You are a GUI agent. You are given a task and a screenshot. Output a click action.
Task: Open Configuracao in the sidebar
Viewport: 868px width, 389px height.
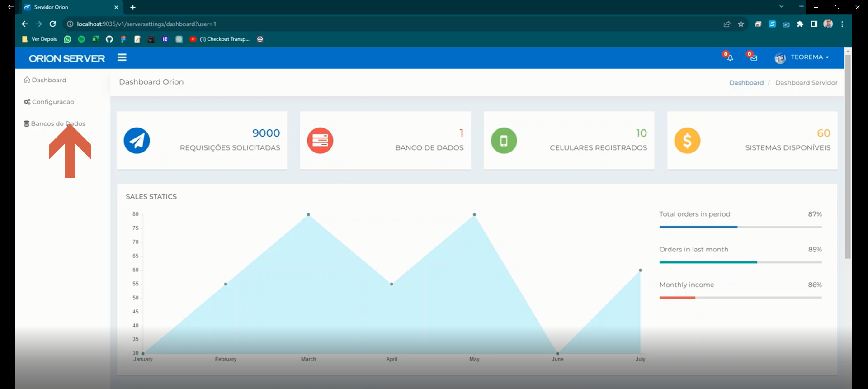click(x=49, y=102)
